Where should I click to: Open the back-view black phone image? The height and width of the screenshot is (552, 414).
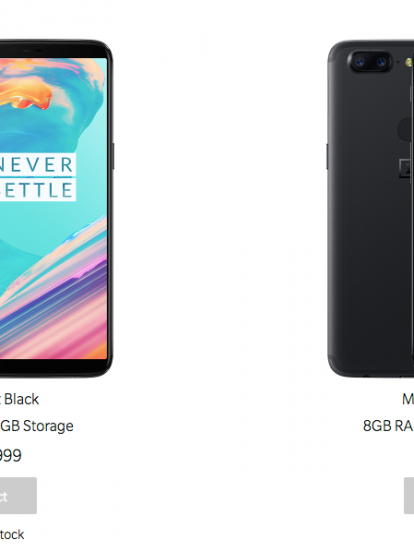pyautogui.click(x=370, y=209)
